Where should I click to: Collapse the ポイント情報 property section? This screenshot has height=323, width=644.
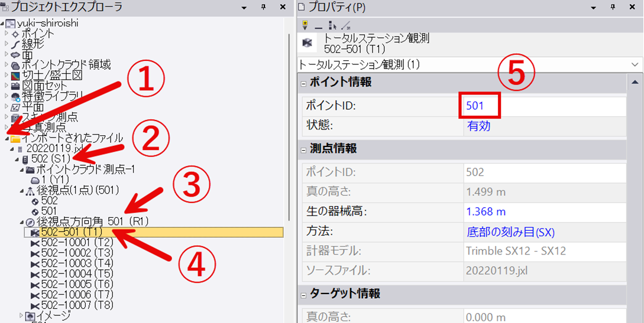pyautogui.click(x=303, y=83)
